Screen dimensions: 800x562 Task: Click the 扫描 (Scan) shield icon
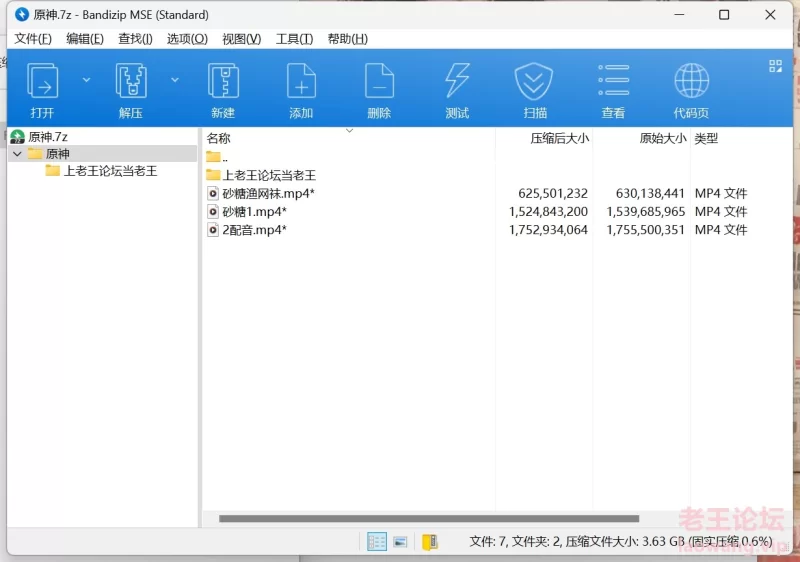click(x=534, y=80)
